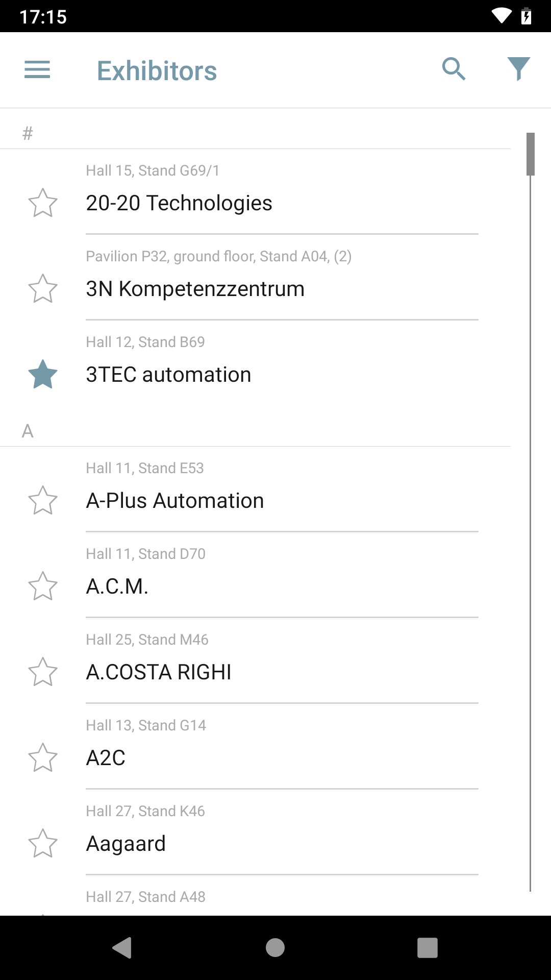Tap the search magnifier icon
Screen dimensions: 551x980
(454, 69)
